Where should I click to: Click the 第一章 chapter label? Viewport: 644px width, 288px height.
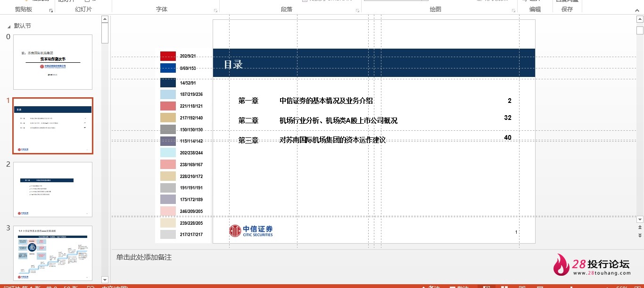point(248,101)
